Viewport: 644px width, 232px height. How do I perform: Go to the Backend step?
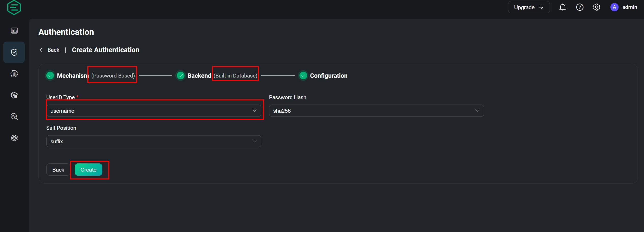tap(199, 76)
